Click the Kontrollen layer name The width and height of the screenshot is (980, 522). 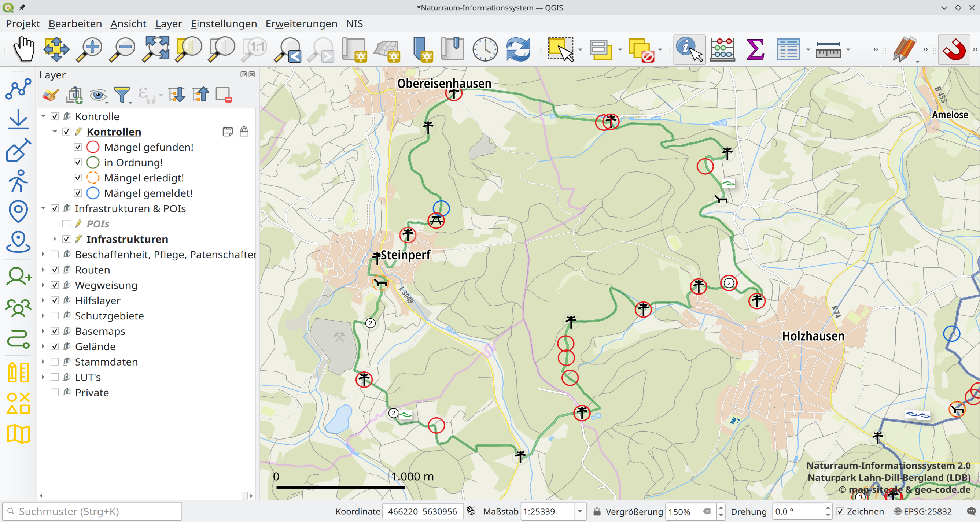click(x=114, y=132)
